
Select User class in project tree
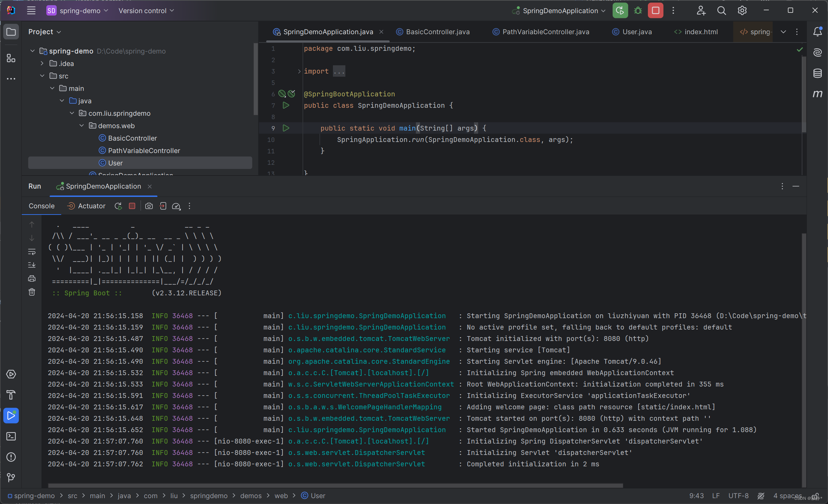140,163
